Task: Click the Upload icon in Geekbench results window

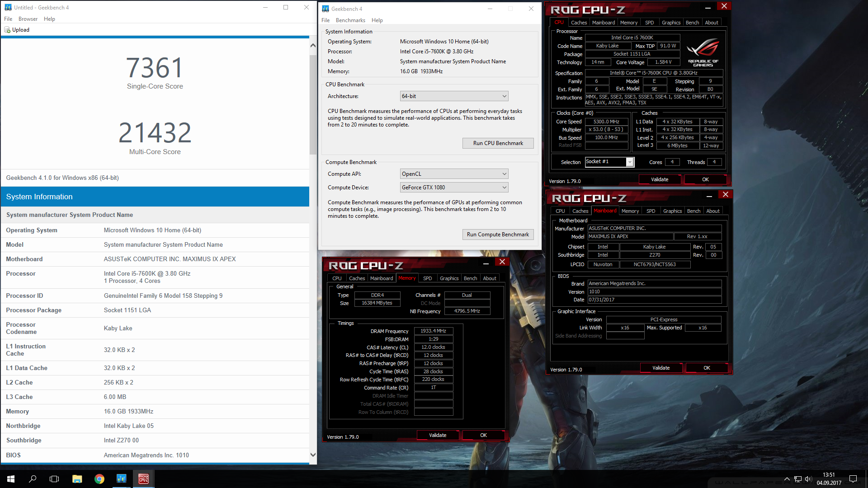Action: pos(7,30)
